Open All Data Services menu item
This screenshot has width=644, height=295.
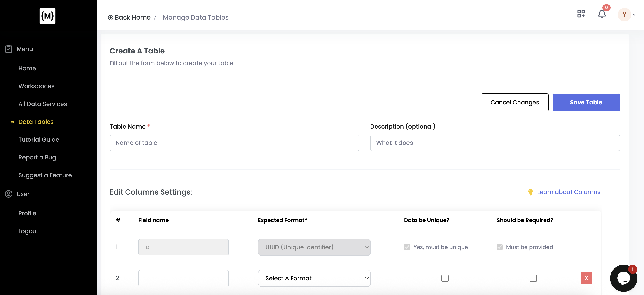click(42, 104)
